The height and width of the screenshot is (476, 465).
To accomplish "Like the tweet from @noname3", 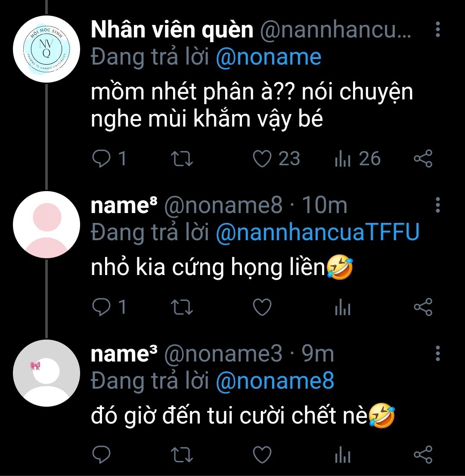I will click(x=261, y=455).
